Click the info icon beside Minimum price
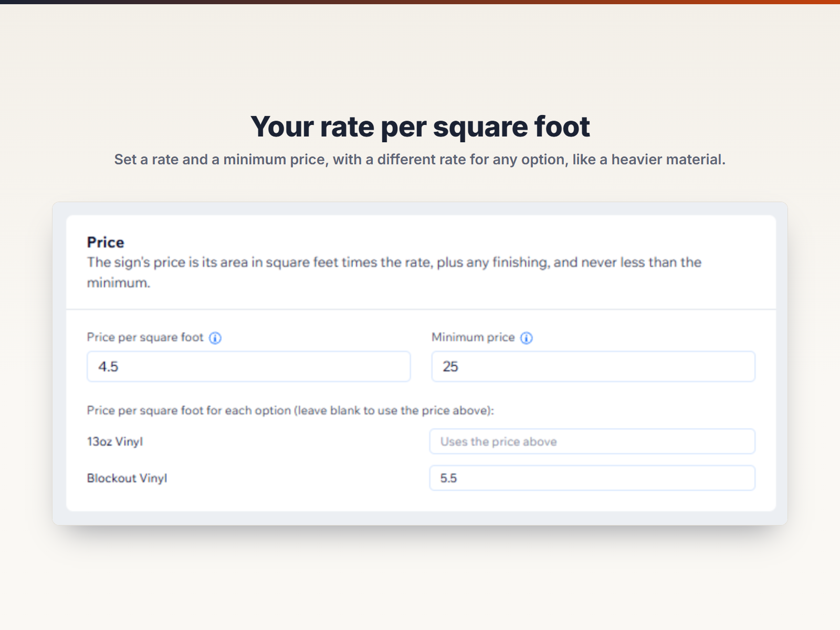Screen dimensions: 840x630 [527, 338]
